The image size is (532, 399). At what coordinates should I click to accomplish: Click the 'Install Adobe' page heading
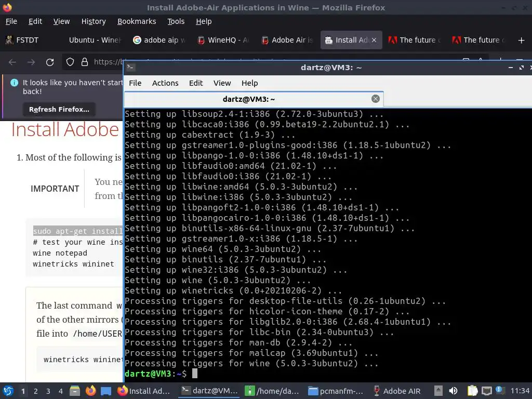pyautogui.click(x=65, y=129)
